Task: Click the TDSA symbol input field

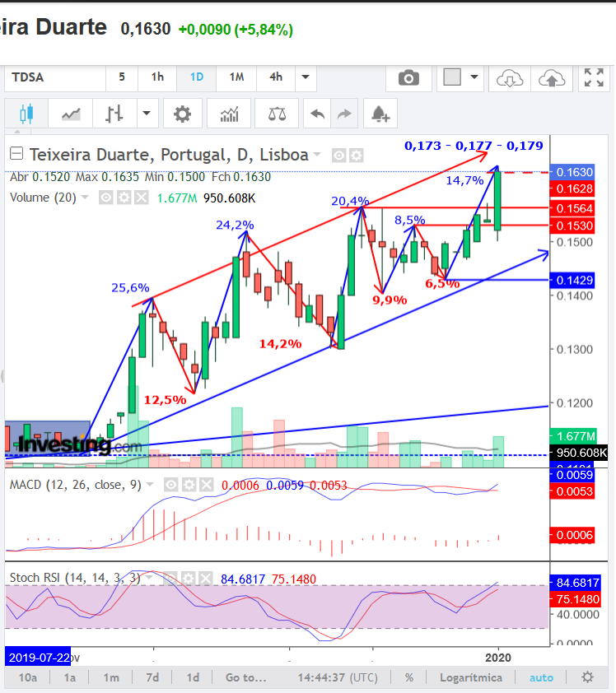Action: [x=55, y=77]
